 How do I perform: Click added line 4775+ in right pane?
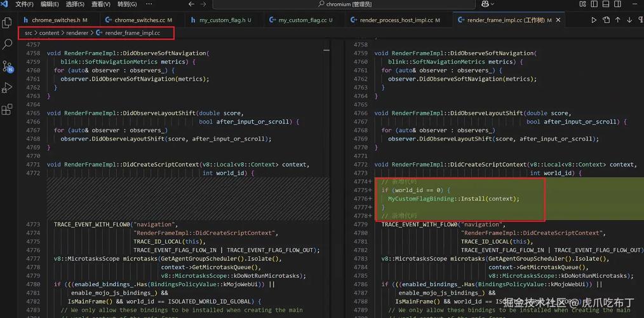(x=362, y=190)
